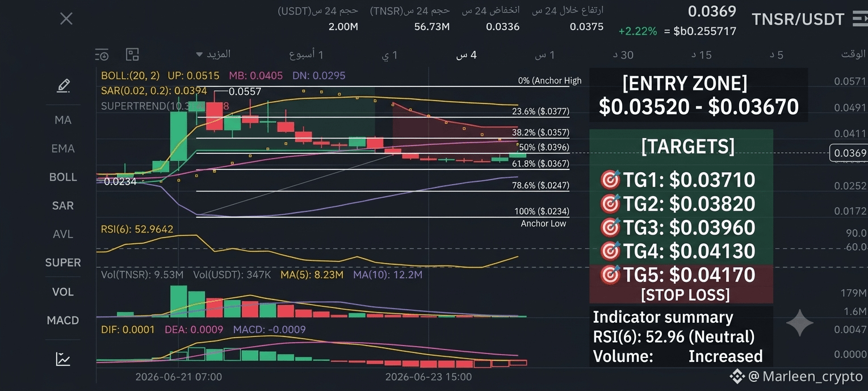Click the 0.0557 high price marker
The height and width of the screenshot is (391, 868).
[245, 91]
